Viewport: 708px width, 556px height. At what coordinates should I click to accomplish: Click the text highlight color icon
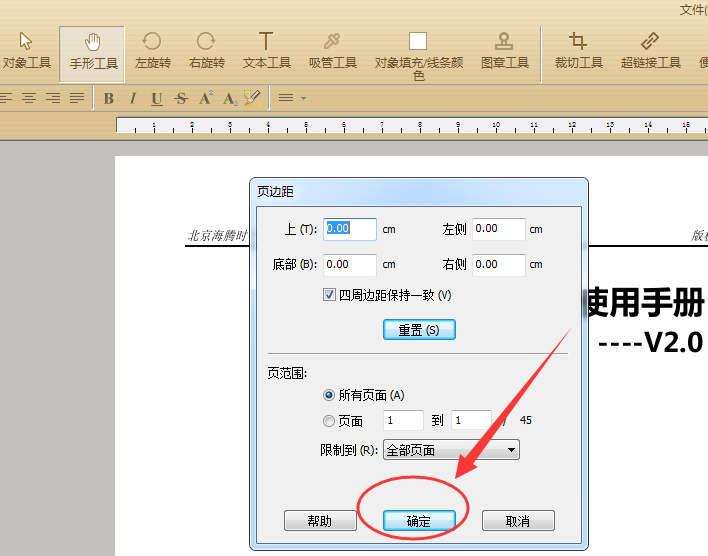point(252,98)
